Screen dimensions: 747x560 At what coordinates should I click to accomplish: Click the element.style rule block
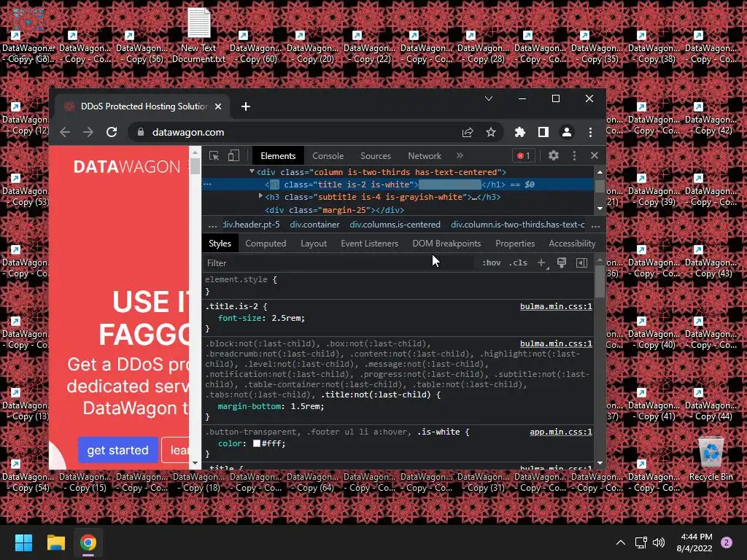(398, 285)
